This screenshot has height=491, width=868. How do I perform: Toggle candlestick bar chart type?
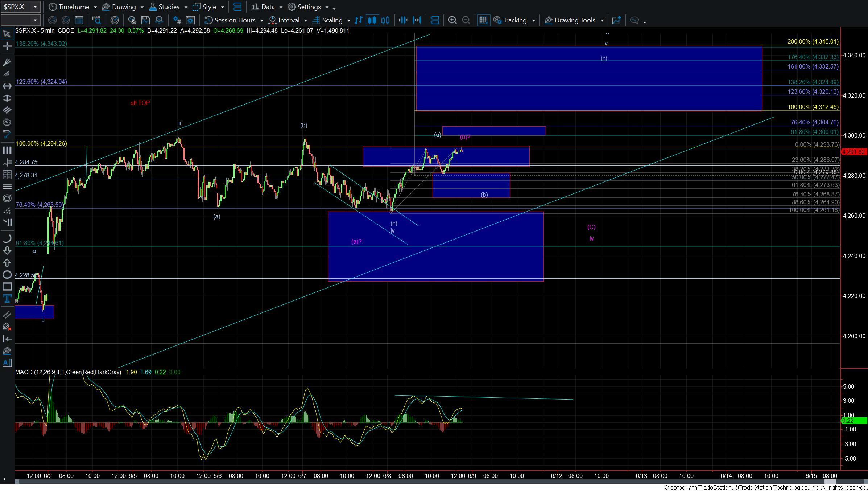coord(372,20)
